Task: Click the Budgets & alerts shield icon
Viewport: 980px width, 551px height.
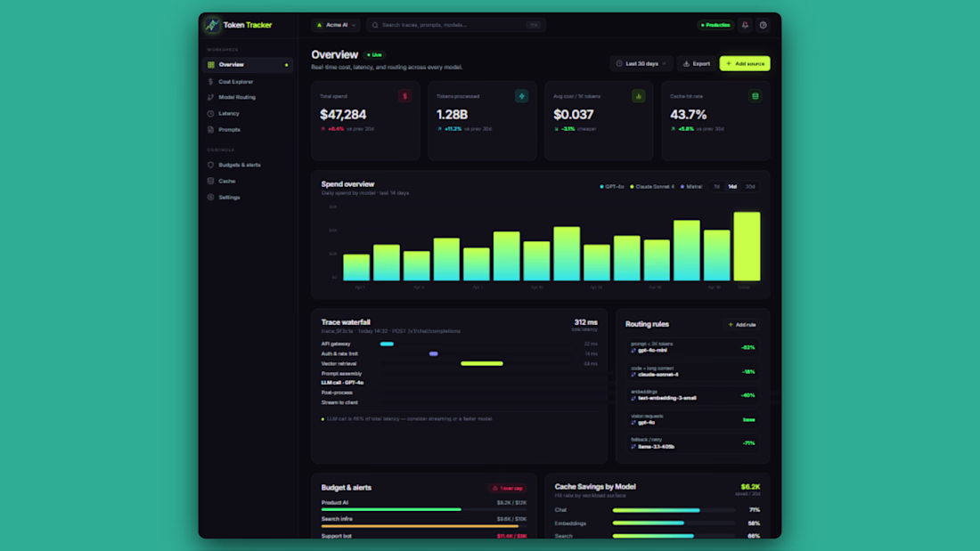Action: [x=210, y=165]
